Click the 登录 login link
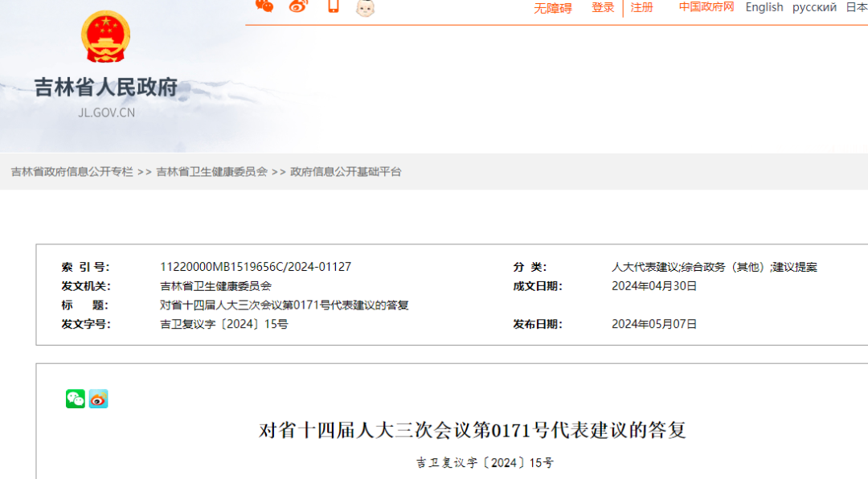868x479 pixels. pos(603,7)
